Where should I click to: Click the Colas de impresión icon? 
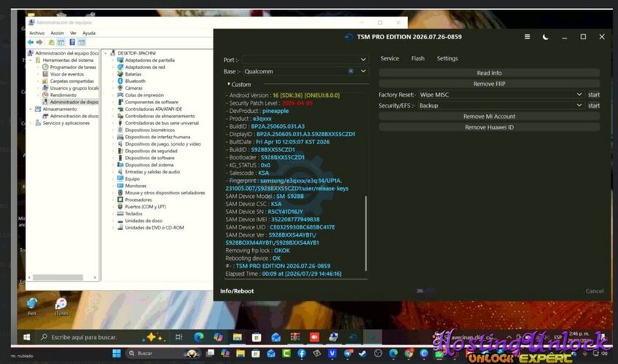[x=120, y=95]
